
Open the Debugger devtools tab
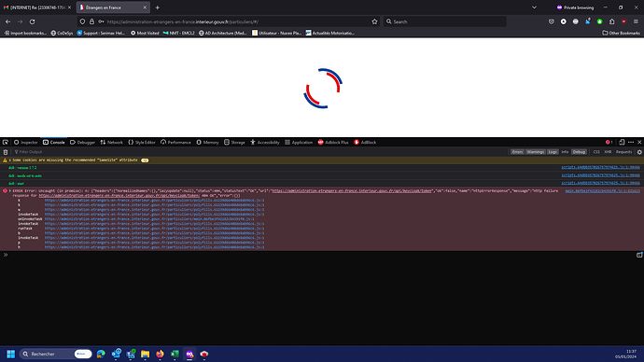(82, 143)
